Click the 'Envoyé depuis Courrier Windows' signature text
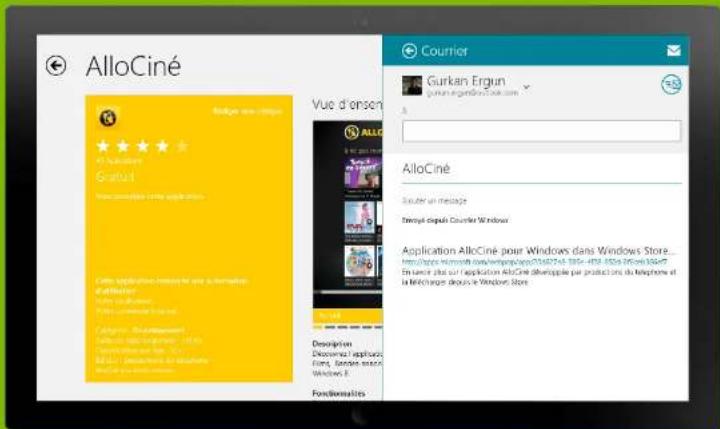Viewport: 720px width, 429px height. (x=455, y=220)
